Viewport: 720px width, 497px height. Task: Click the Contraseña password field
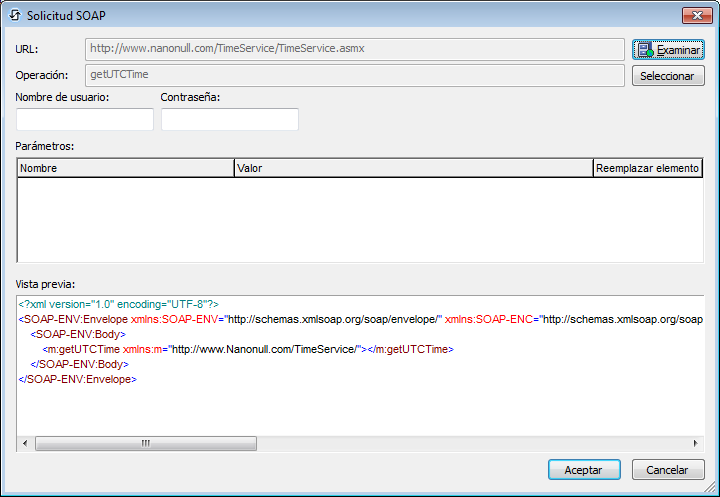click(230, 119)
